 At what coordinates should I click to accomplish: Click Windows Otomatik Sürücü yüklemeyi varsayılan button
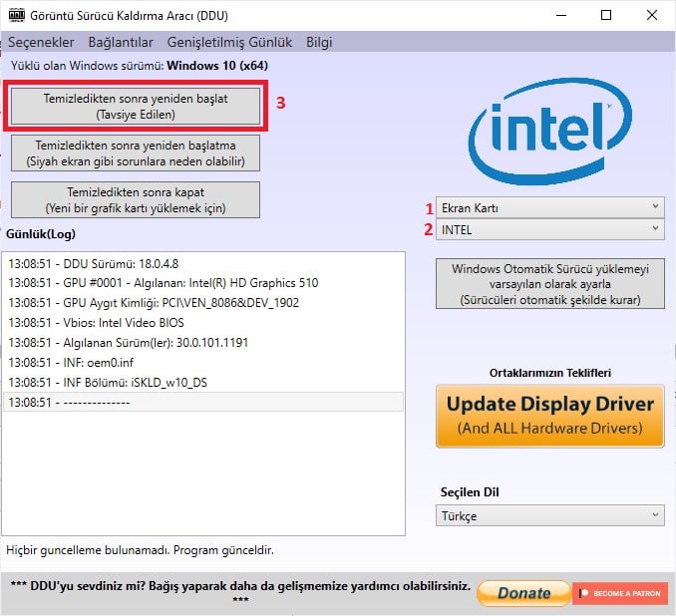549,284
